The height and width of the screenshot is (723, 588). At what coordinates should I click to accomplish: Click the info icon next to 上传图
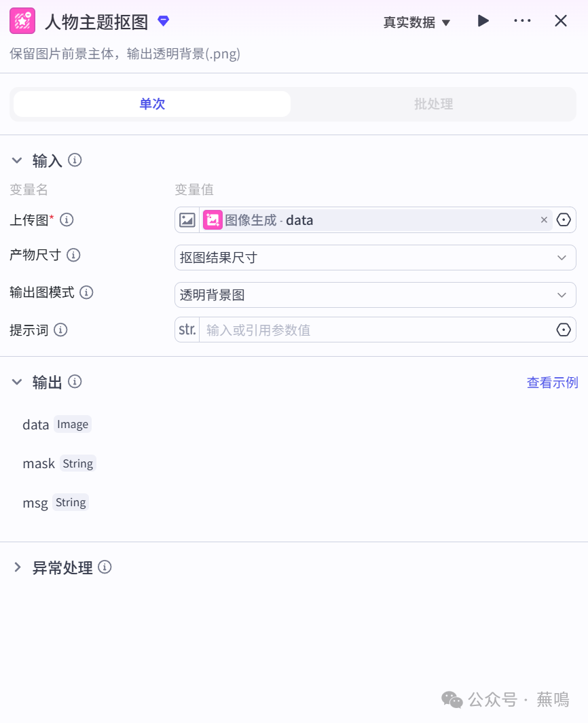click(x=67, y=219)
